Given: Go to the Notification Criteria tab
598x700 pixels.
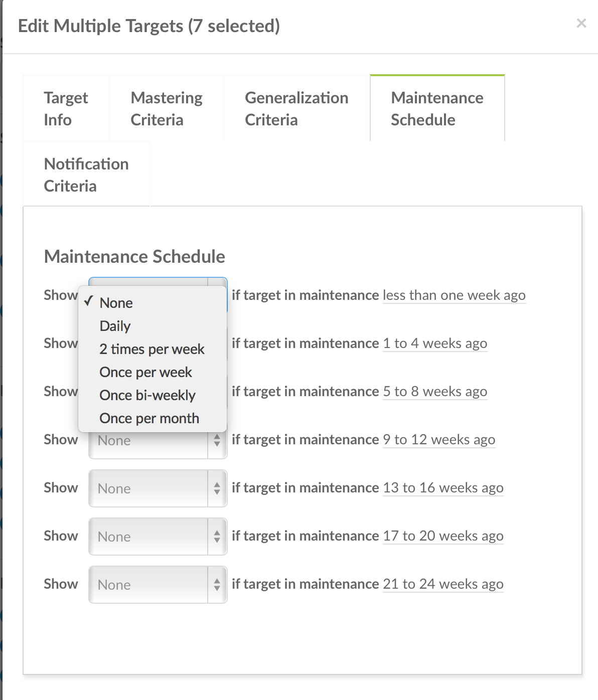Looking at the screenshot, I should click(x=86, y=174).
